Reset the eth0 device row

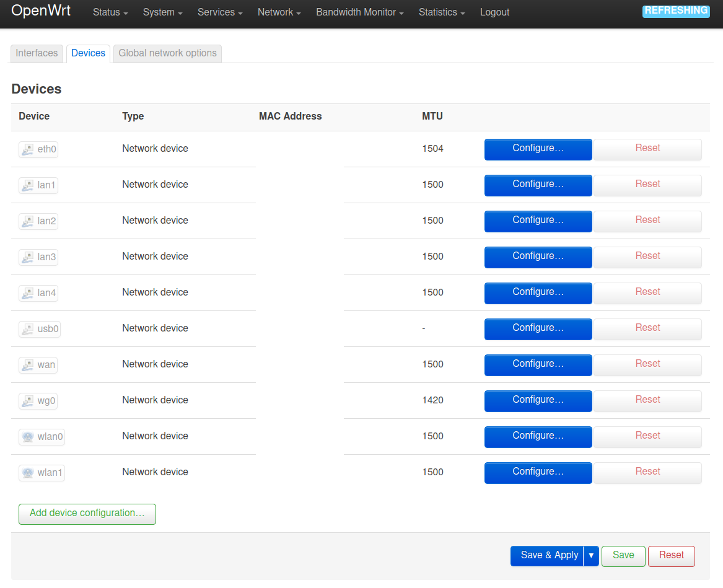(648, 149)
